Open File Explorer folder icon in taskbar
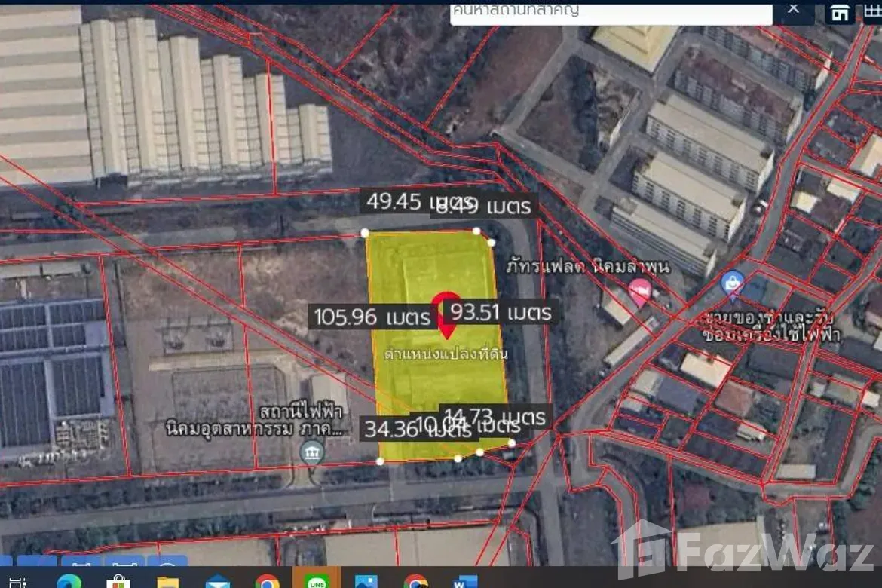882x588 pixels. [x=167, y=582]
